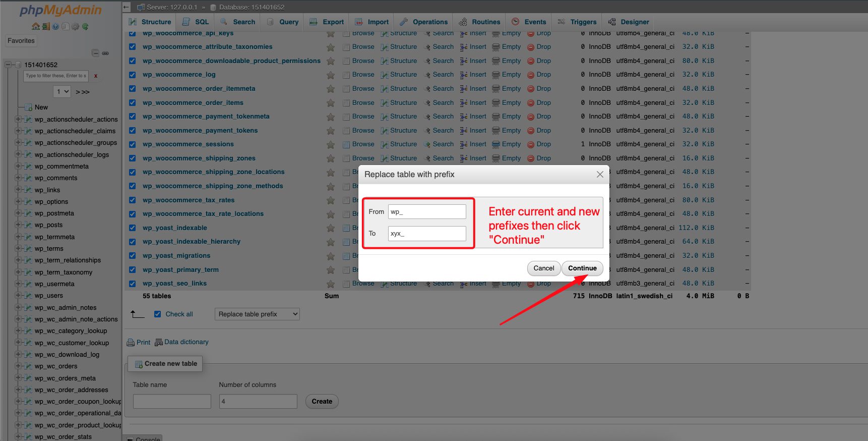Click Continue in the prefix dialog
This screenshot has height=441, width=868.
pos(582,268)
